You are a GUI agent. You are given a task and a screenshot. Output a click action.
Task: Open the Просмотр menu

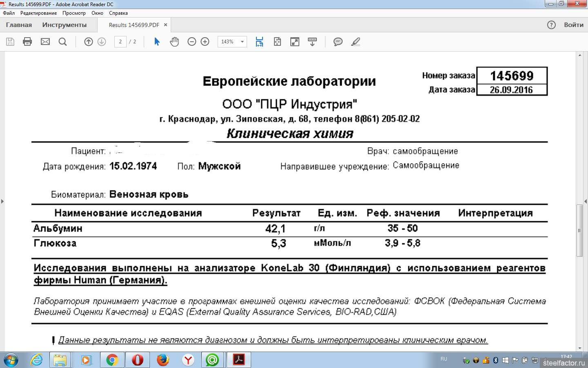click(x=74, y=13)
